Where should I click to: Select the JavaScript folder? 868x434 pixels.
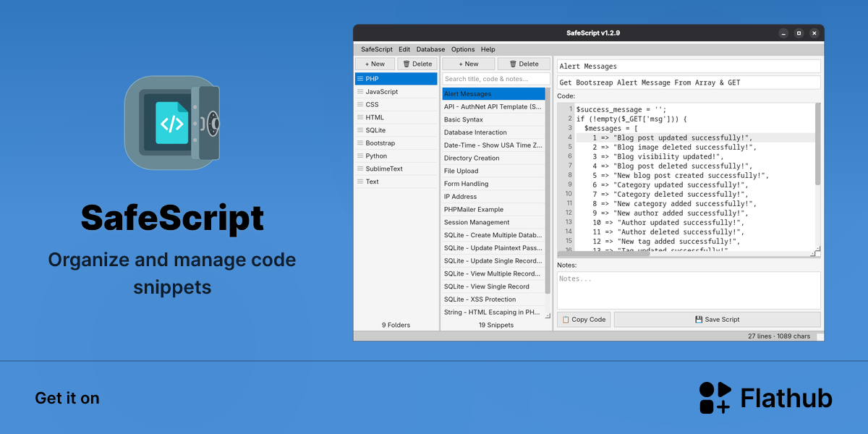click(396, 92)
